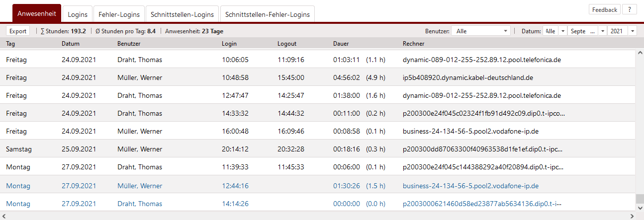Open the Fehler-Logins tab
644x220 pixels.
[119, 14]
